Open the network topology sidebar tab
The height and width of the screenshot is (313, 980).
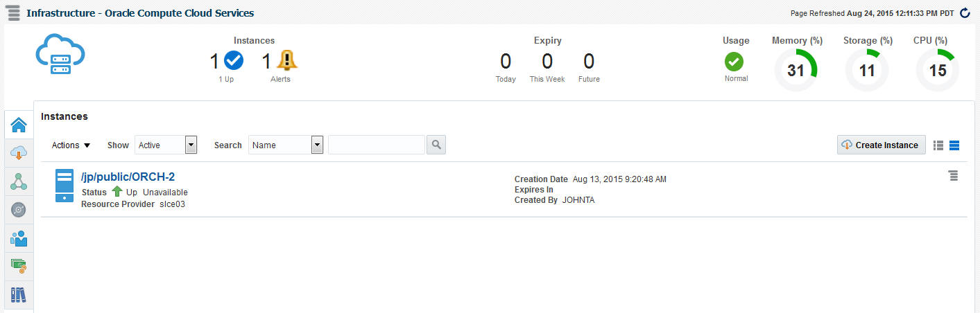(19, 182)
